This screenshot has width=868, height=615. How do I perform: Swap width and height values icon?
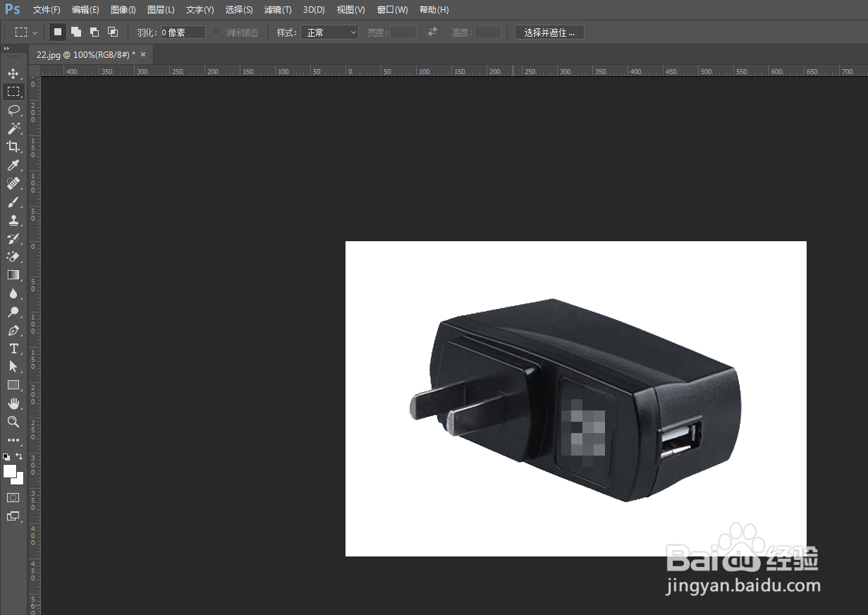point(433,32)
